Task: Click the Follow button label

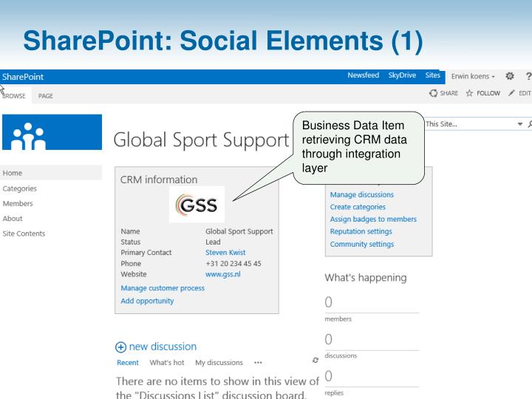Action: (488, 93)
